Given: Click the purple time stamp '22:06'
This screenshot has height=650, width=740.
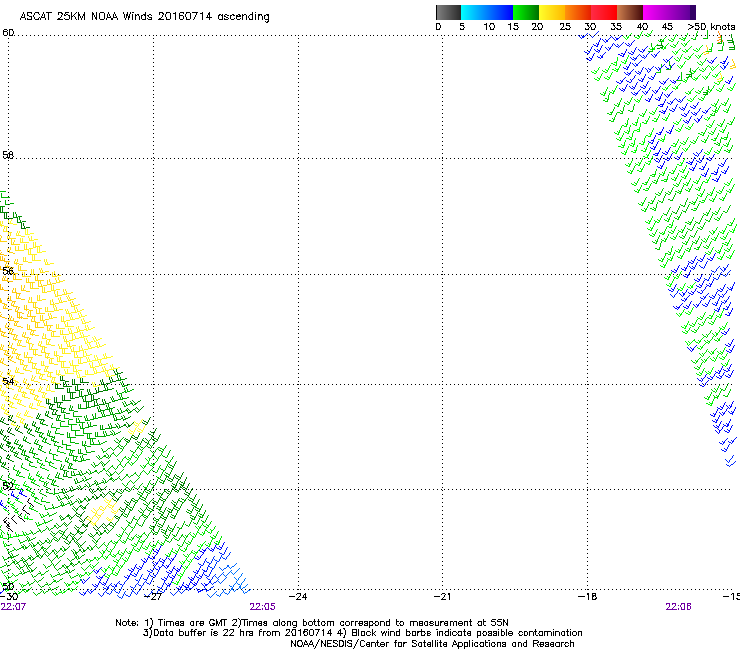Looking at the screenshot, I should click(x=678, y=607).
